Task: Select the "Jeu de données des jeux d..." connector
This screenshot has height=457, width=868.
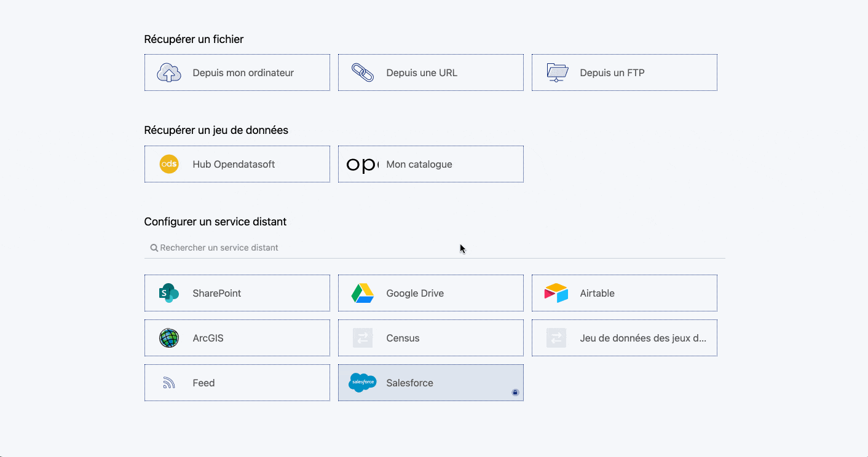Action: point(642,338)
